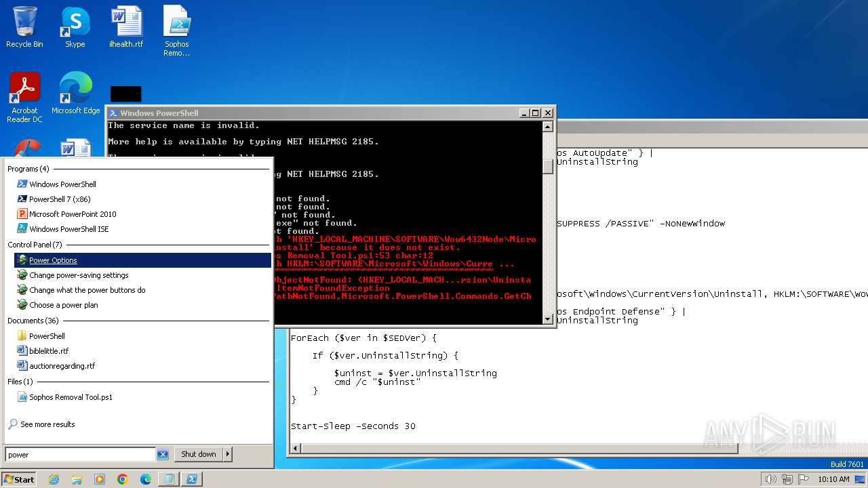Click the Shut down button
This screenshot has height=488, width=868.
[199, 454]
